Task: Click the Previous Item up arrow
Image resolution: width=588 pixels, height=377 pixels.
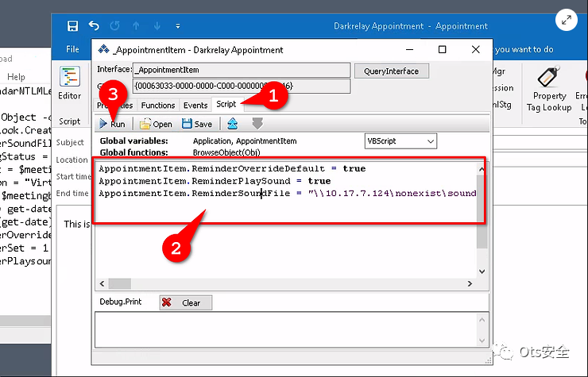Action: click(x=136, y=26)
